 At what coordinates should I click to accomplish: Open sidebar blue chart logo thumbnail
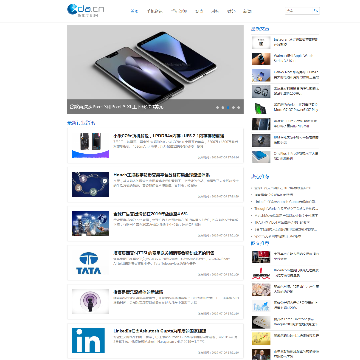tap(261, 306)
